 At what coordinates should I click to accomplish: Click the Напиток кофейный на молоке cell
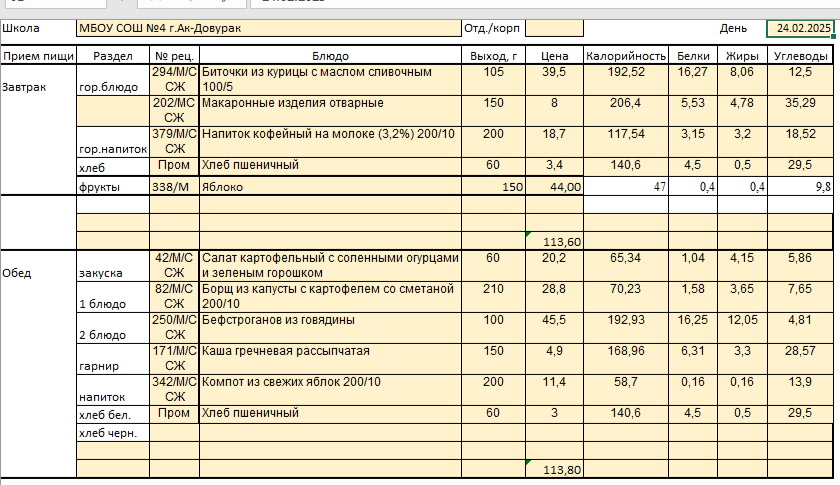point(330,142)
